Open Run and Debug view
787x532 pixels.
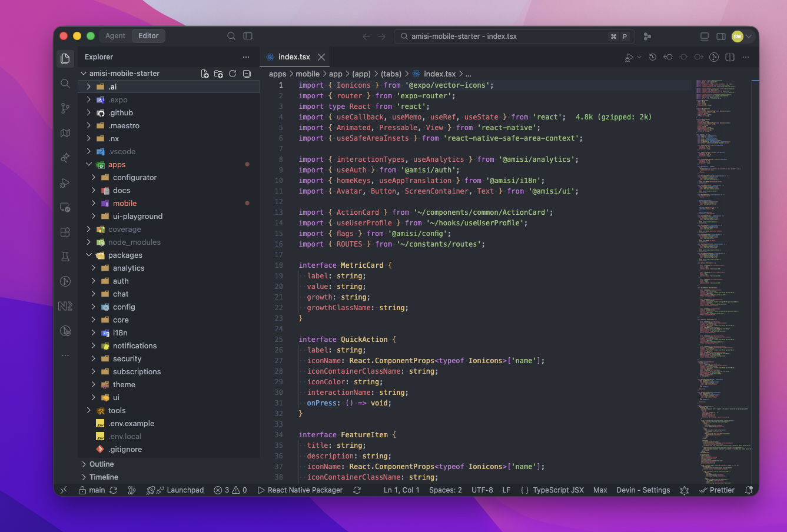pyautogui.click(x=65, y=183)
